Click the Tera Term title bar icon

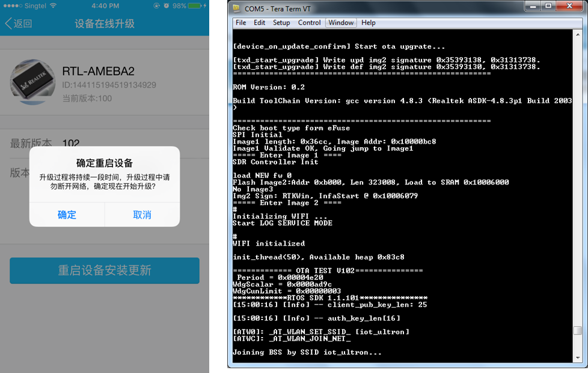236,8
